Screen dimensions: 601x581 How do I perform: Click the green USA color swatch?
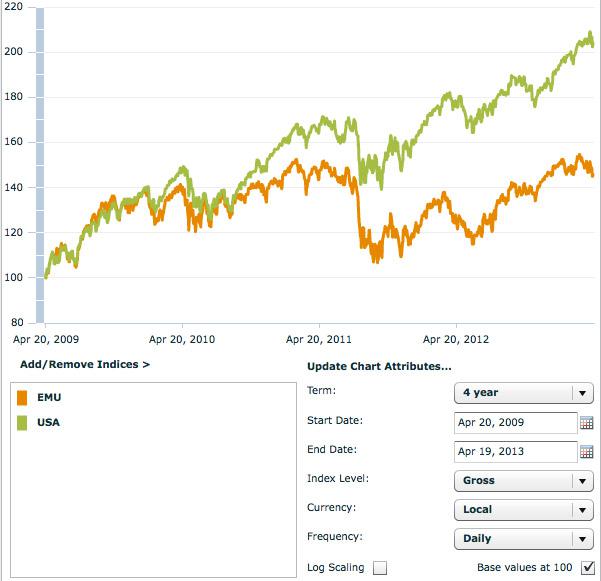[23, 423]
